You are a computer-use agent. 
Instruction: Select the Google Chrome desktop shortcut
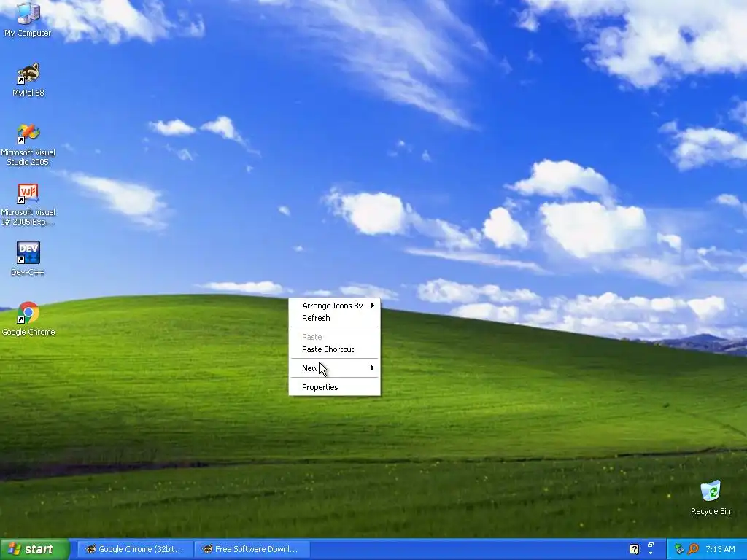tap(28, 319)
